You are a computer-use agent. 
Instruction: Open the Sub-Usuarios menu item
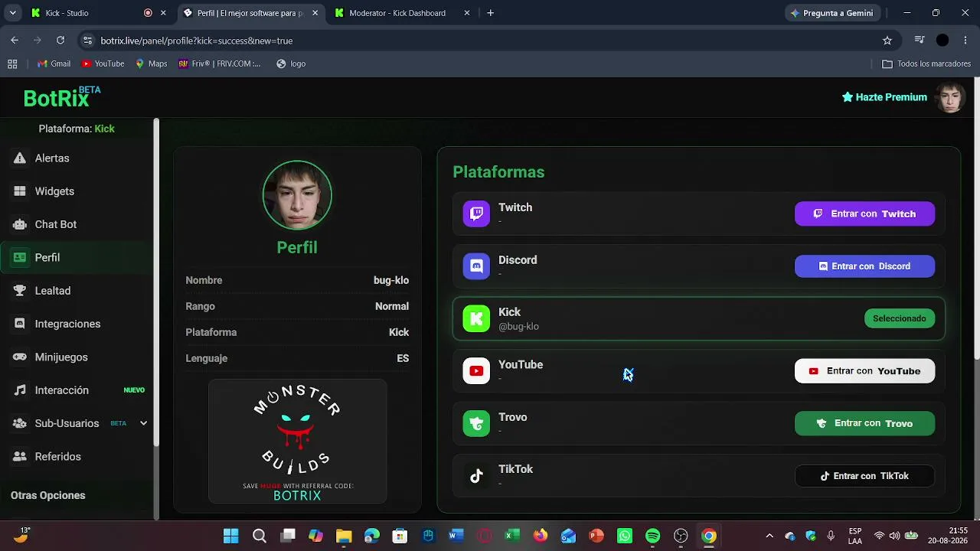(x=77, y=423)
